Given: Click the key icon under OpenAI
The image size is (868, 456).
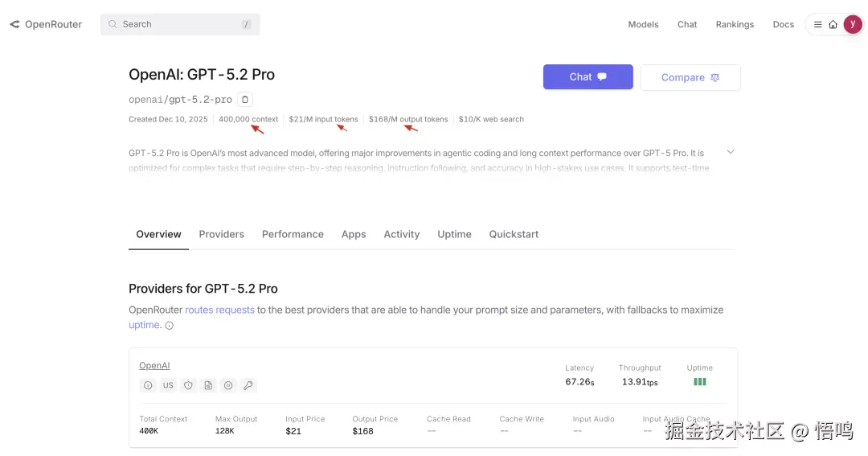Looking at the screenshot, I should 248,385.
